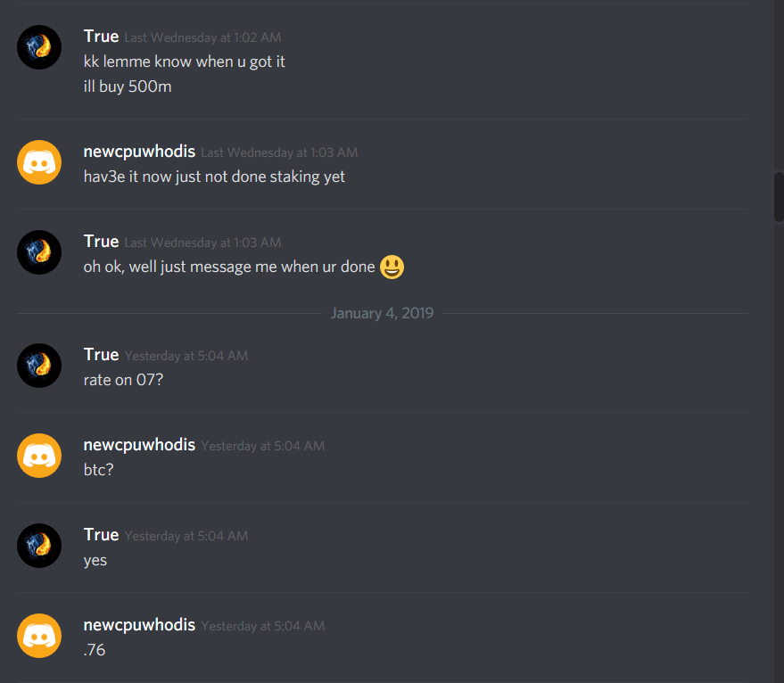Open newcpuwhodis avatar next to 'hav3e it now' message
The width and height of the screenshot is (784, 683).
(39, 162)
